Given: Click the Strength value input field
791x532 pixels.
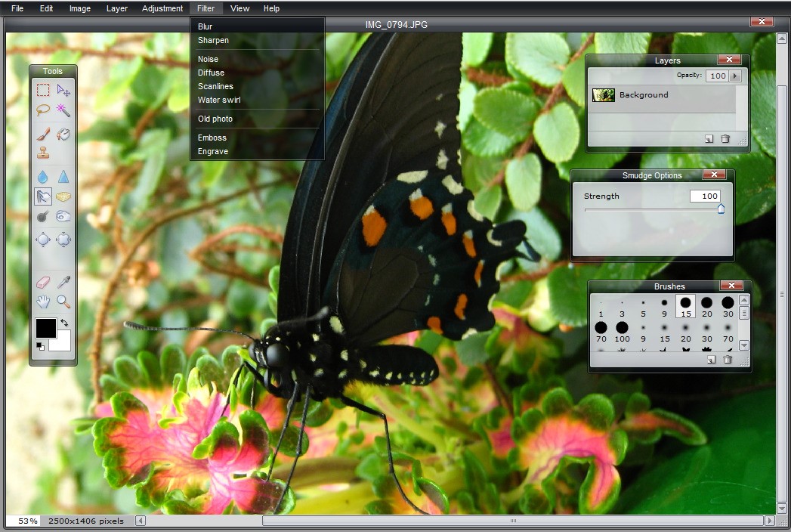Looking at the screenshot, I should pos(704,196).
